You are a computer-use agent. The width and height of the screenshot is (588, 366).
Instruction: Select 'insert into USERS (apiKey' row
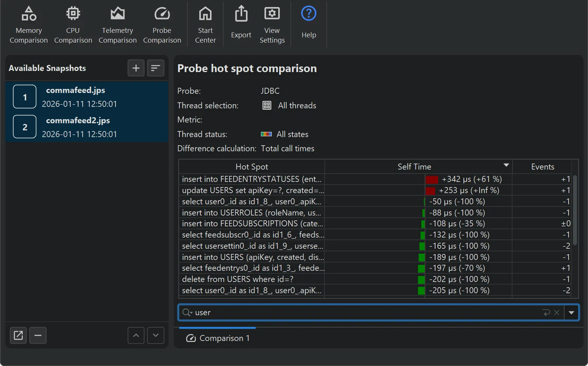pos(375,257)
